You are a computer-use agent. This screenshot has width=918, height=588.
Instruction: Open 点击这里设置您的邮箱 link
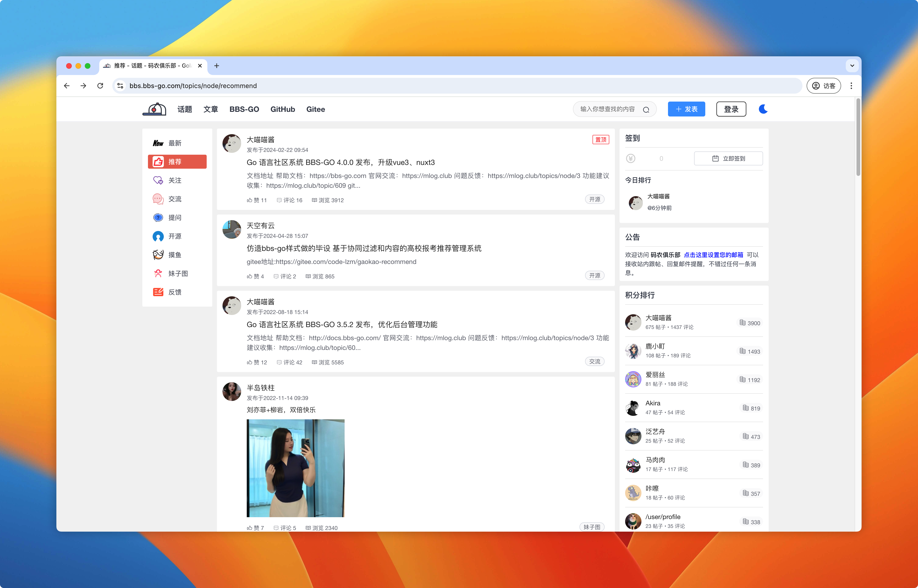click(713, 255)
